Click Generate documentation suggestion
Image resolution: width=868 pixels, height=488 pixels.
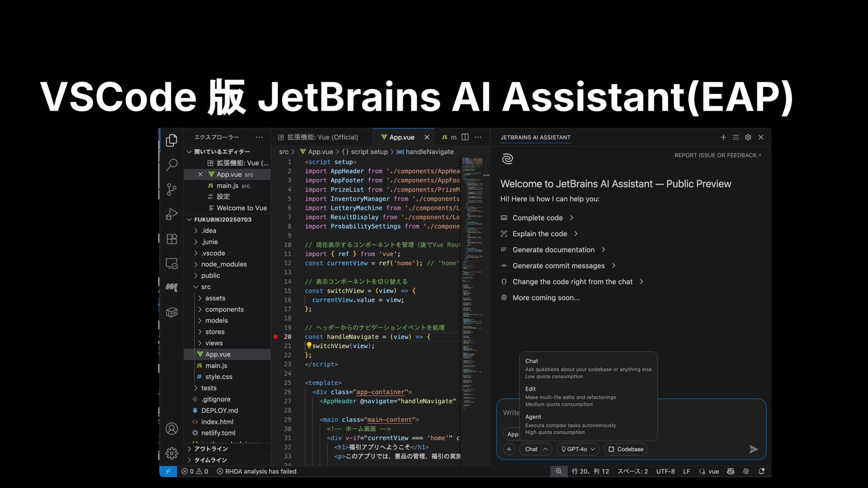(553, 250)
